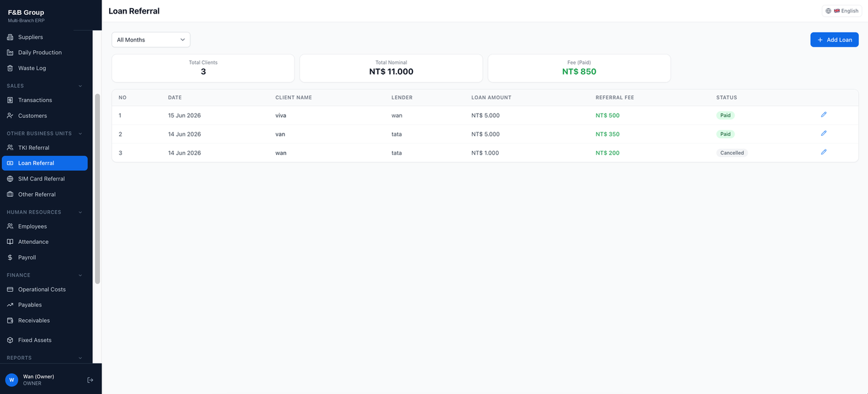The image size is (868, 394).
Task: Open the Attendance page label
Action: 33,242
